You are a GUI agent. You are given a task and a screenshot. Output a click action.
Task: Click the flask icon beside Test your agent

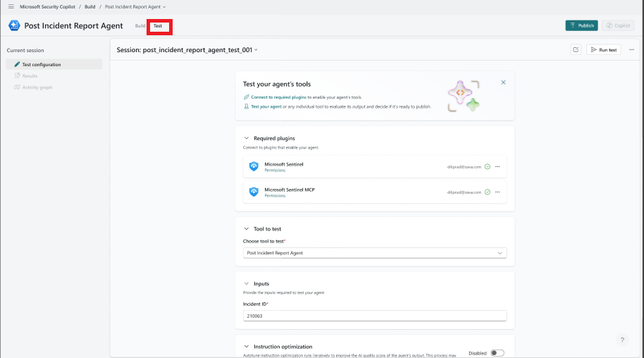247,106
